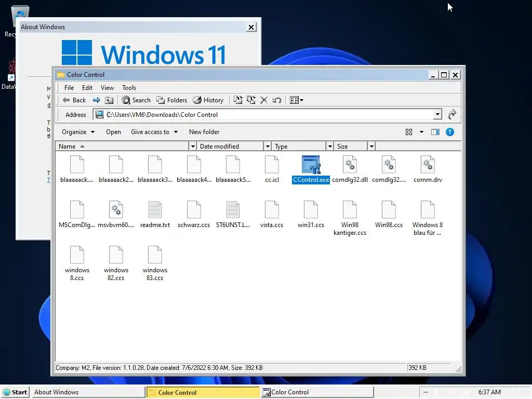Click the Open command button

point(113,132)
